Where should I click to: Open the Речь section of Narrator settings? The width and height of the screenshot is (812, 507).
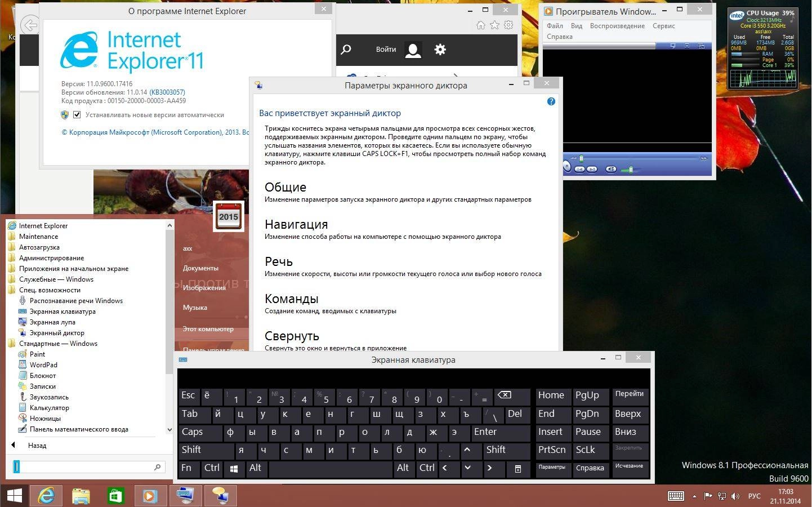(x=279, y=261)
